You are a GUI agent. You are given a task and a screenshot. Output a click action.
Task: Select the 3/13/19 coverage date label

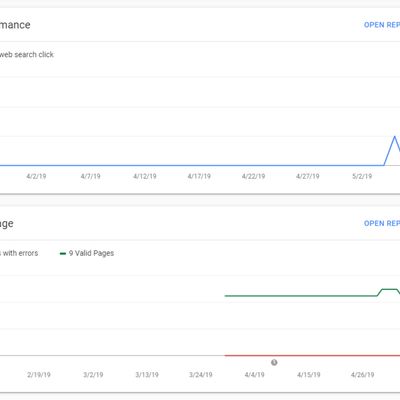click(147, 375)
